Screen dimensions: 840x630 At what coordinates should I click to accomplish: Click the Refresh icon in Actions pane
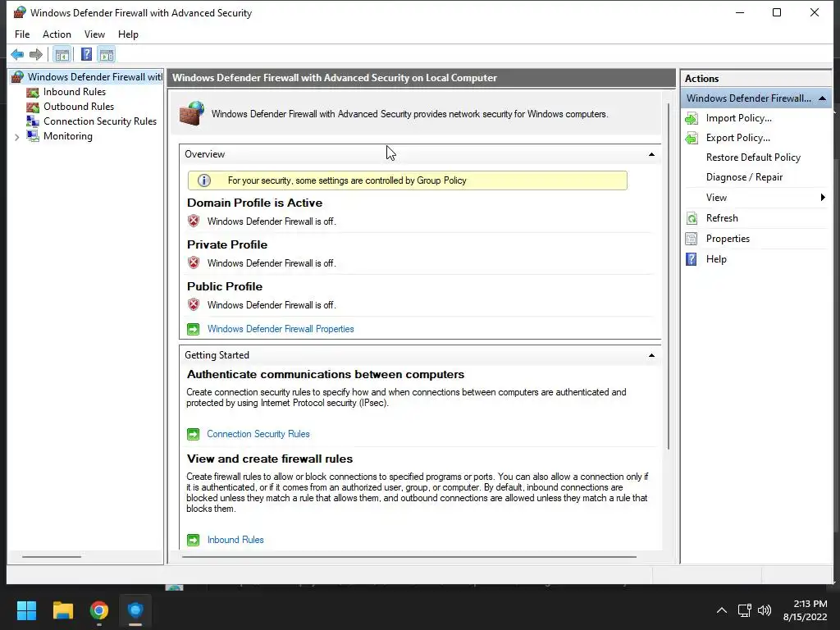point(692,218)
